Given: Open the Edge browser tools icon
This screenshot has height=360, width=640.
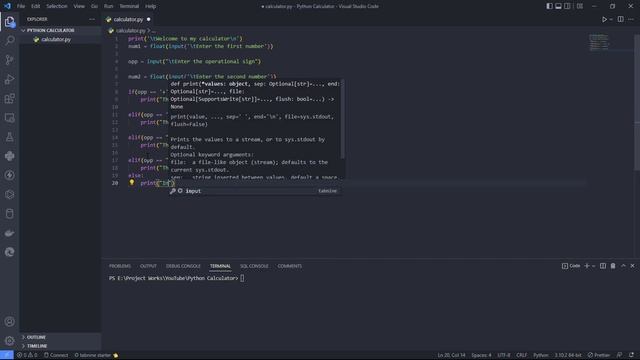Looking at the screenshot, I should 9,252.
